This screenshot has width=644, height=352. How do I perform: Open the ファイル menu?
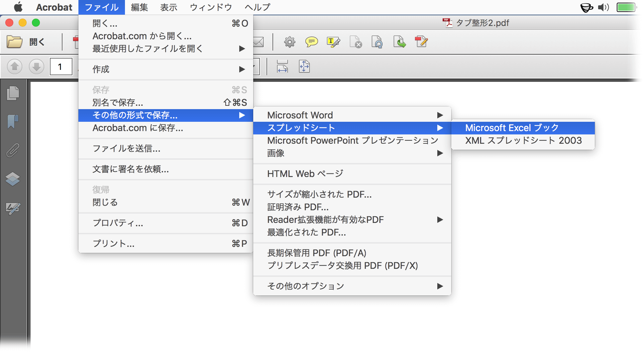(102, 7)
